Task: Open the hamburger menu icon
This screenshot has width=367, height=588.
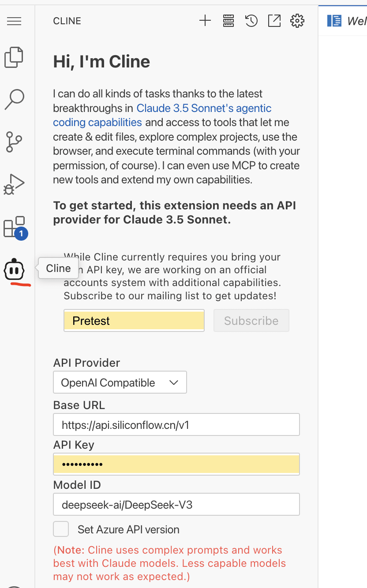Action: point(14,21)
